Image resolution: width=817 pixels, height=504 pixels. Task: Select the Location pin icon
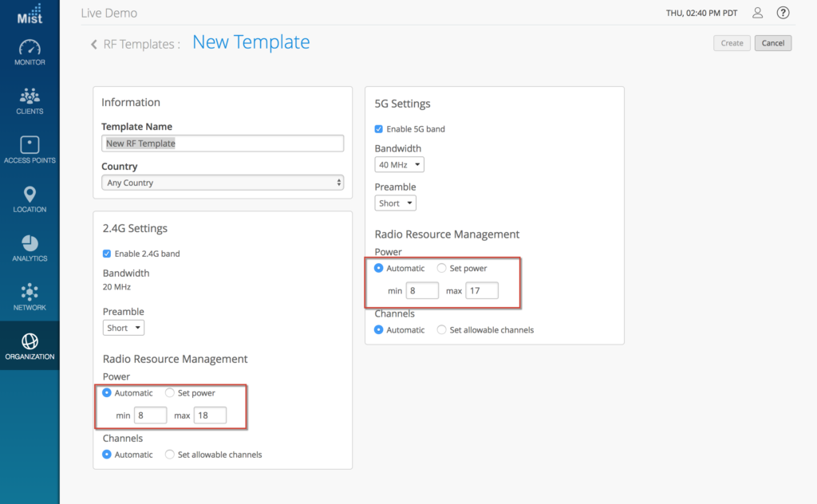[30, 195]
